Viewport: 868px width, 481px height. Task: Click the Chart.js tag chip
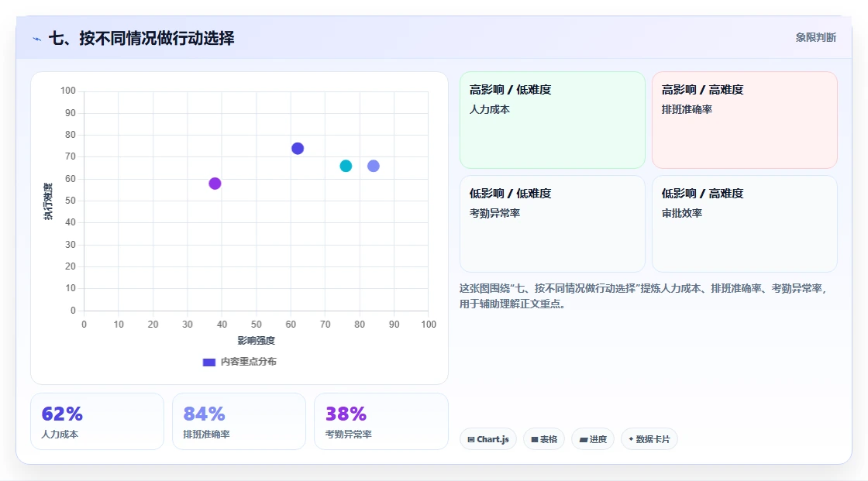[x=488, y=439]
